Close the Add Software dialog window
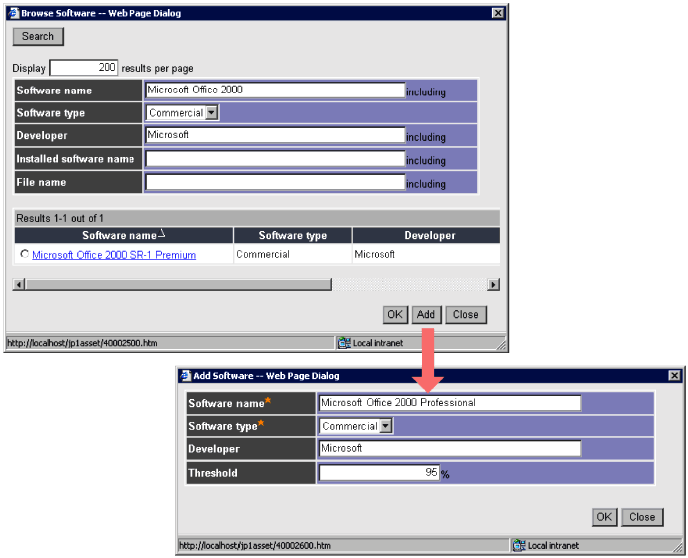 pos(674,376)
